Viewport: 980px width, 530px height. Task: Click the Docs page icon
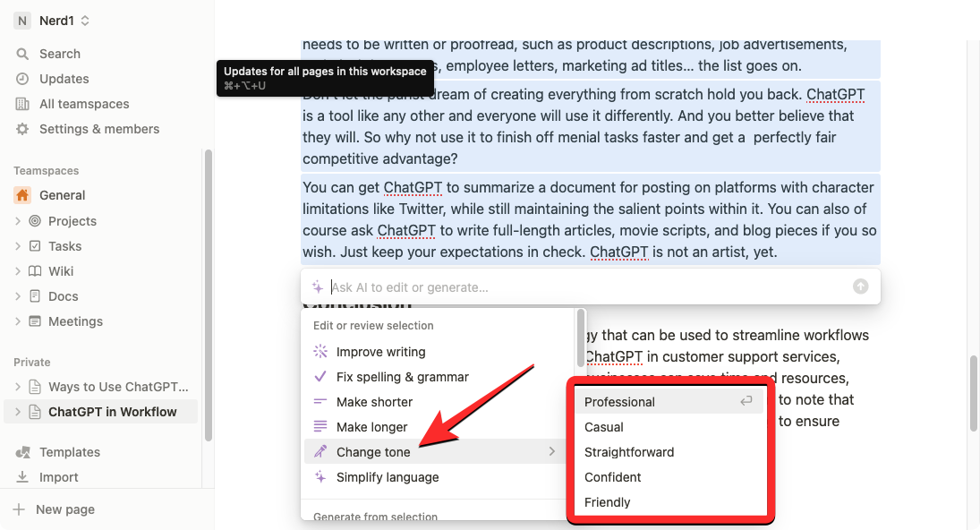35,295
